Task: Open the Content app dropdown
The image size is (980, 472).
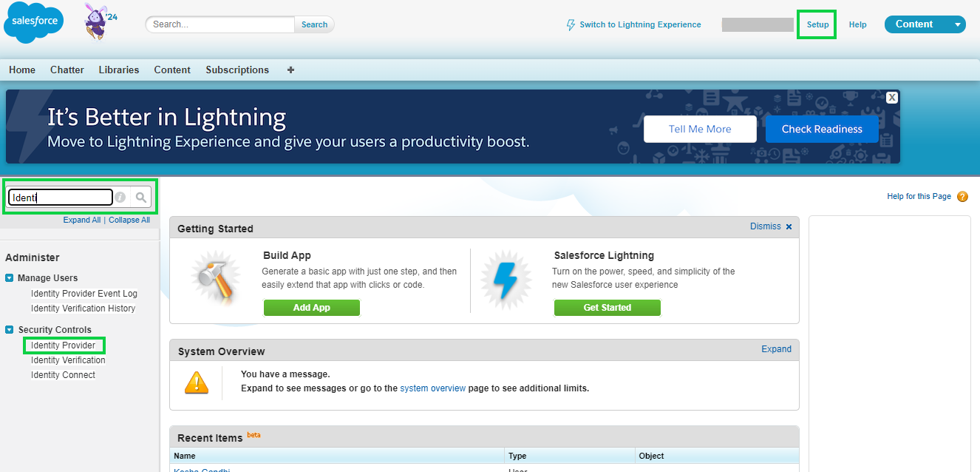Action: pyautogui.click(x=958, y=24)
